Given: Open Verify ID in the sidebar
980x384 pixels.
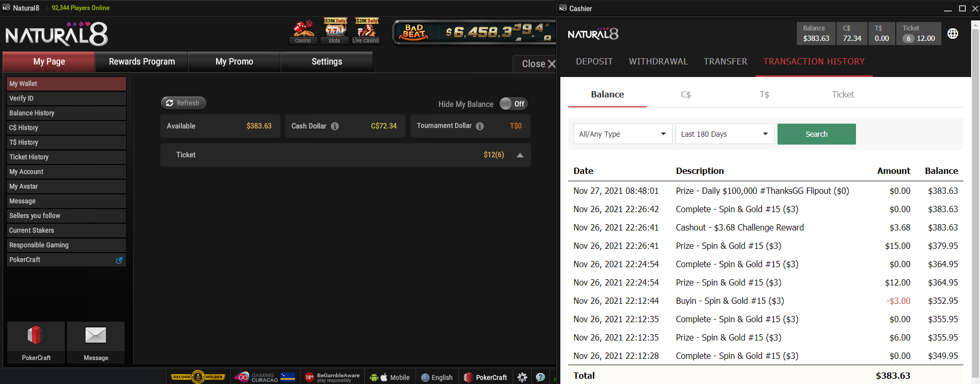Looking at the screenshot, I should pos(66,98).
